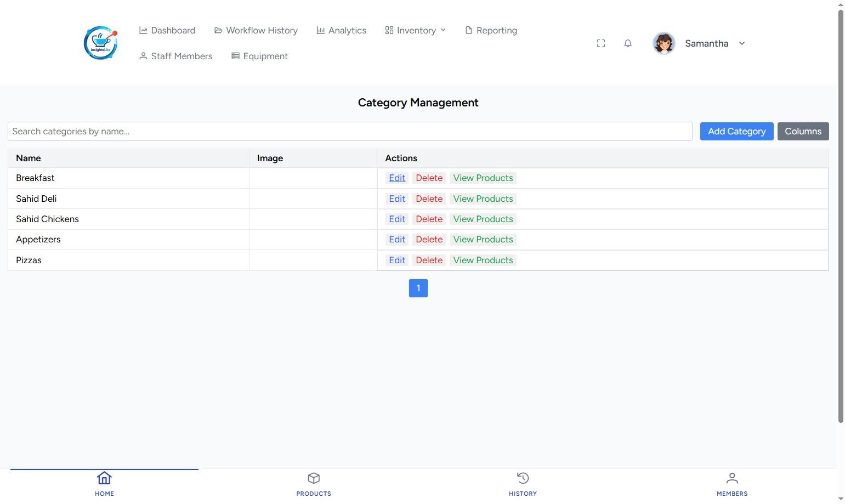
Task: View Products for Sahid Chickens
Action: tap(483, 219)
